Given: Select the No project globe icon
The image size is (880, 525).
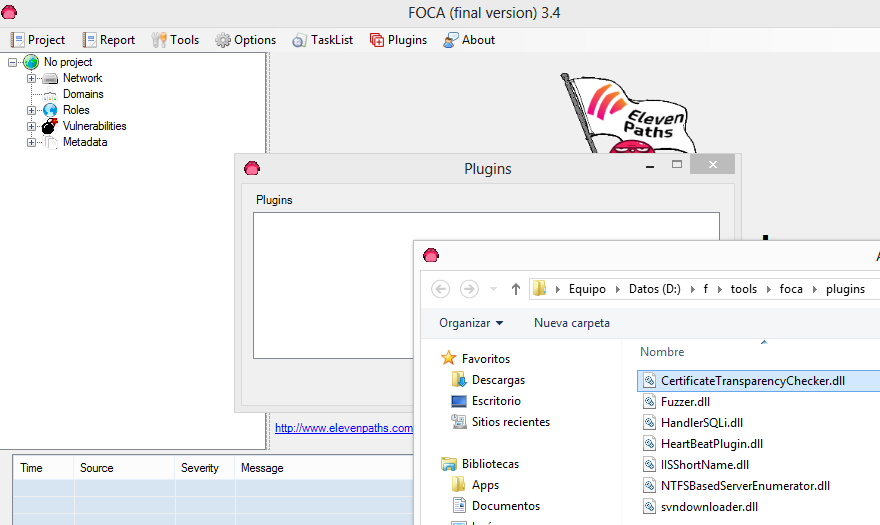Looking at the screenshot, I should pyautogui.click(x=31, y=62).
